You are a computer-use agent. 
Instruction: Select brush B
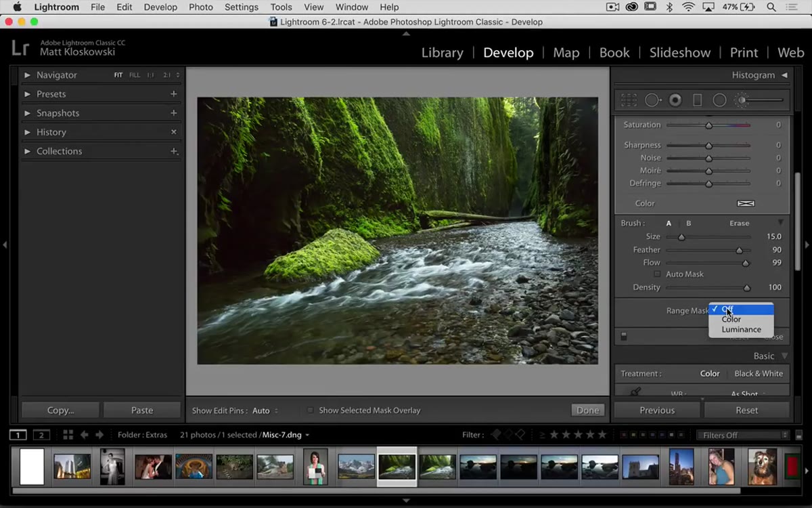pos(689,224)
